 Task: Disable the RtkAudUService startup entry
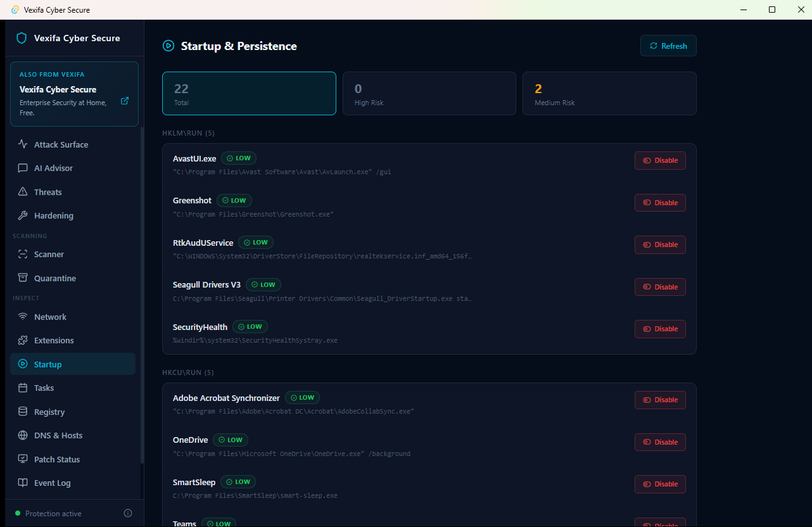click(x=660, y=244)
